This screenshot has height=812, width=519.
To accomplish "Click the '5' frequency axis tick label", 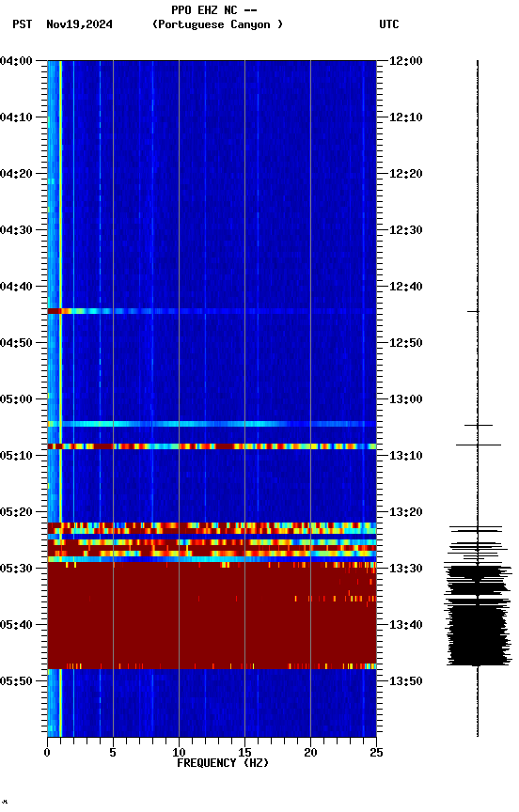I will point(113,753).
